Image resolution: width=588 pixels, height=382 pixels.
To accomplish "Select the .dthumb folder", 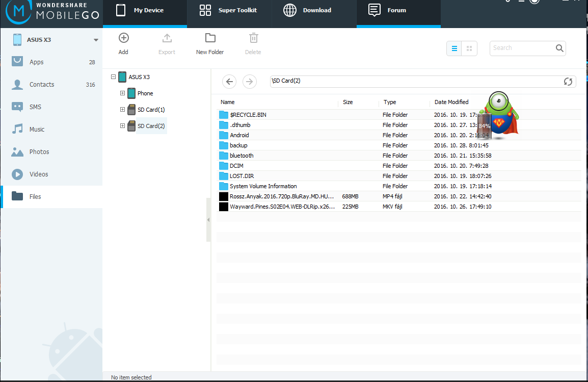I will (x=399, y=125).
